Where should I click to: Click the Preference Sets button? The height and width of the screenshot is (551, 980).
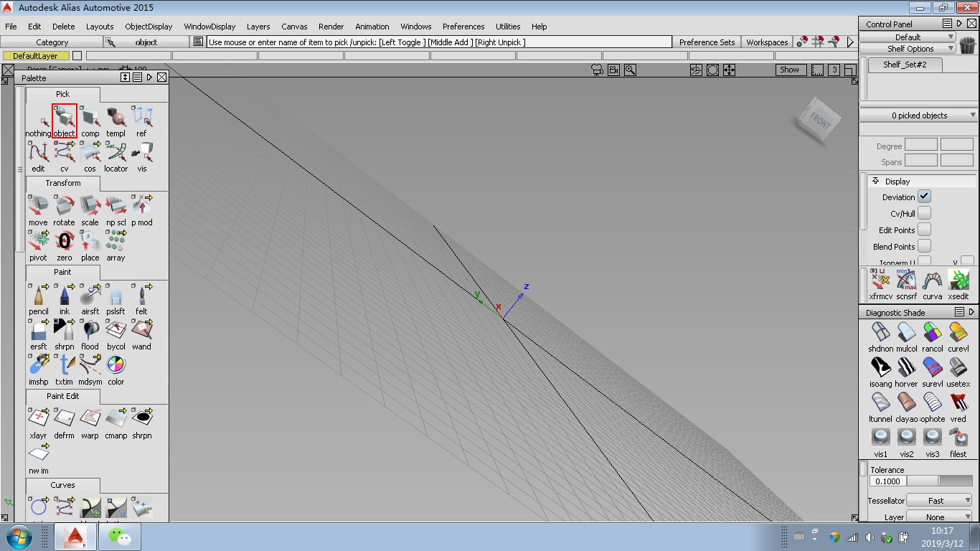coord(707,42)
